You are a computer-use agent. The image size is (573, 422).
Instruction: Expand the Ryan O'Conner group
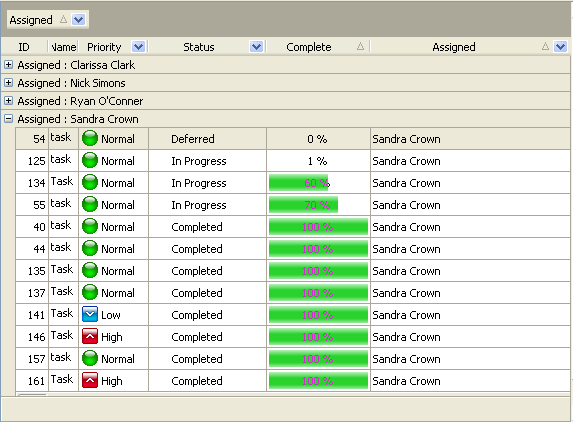pyautogui.click(x=8, y=100)
